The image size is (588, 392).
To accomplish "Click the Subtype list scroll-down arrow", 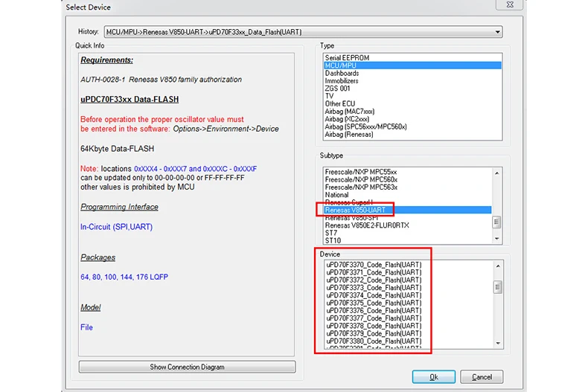I will click(x=497, y=239).
